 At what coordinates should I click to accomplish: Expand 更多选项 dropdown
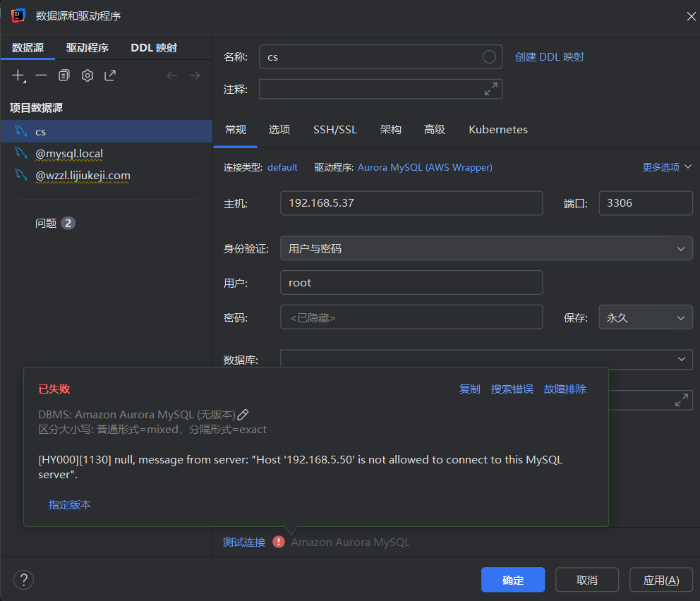pos(667,167)
